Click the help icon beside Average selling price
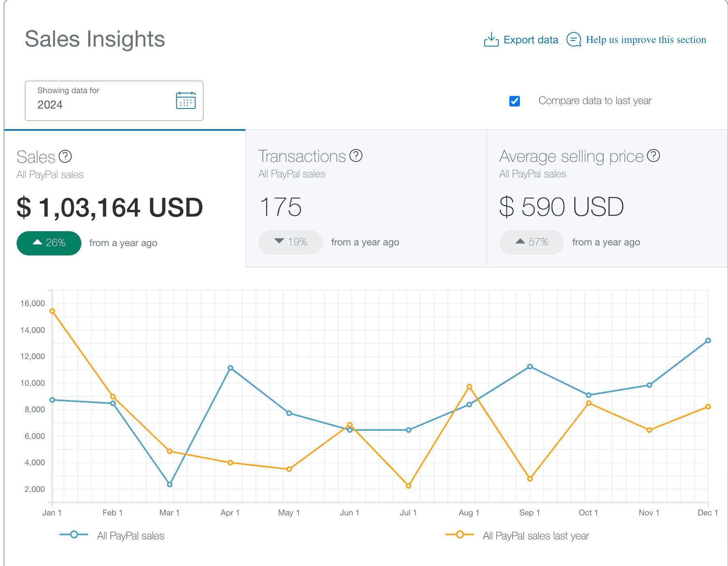The height and width of the screenshot is (566, 728). (x=654, y=155)
